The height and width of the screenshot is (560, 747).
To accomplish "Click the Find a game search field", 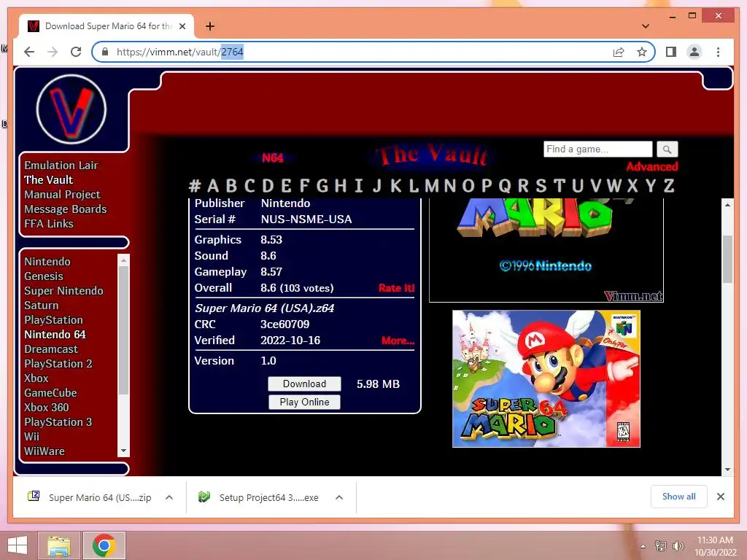I will [x=598, y=149].
